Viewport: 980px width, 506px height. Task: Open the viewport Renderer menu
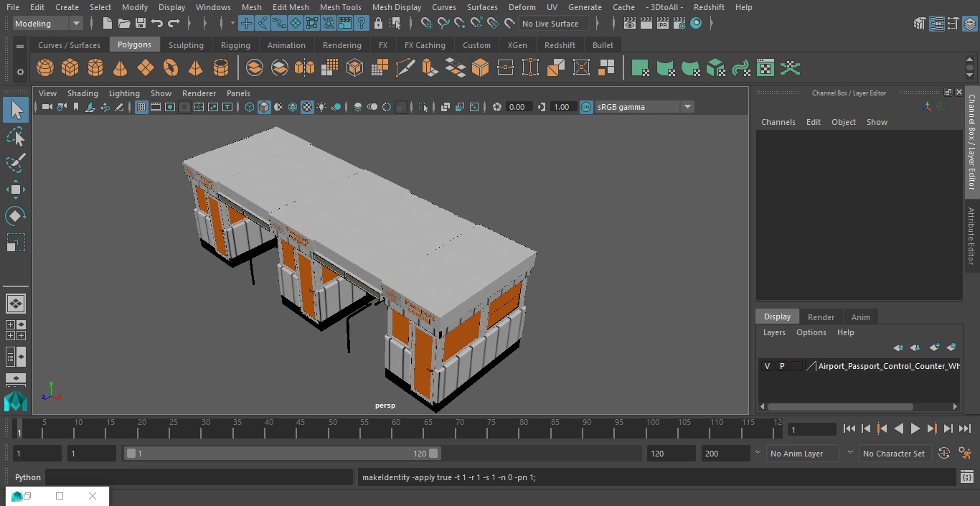click(199, 93)
